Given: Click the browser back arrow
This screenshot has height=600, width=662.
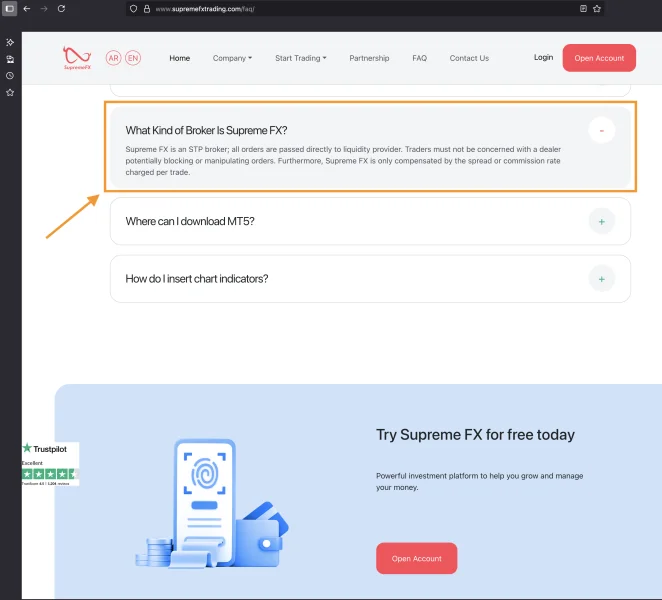Looking at the screenshot, I should [27, 8].
